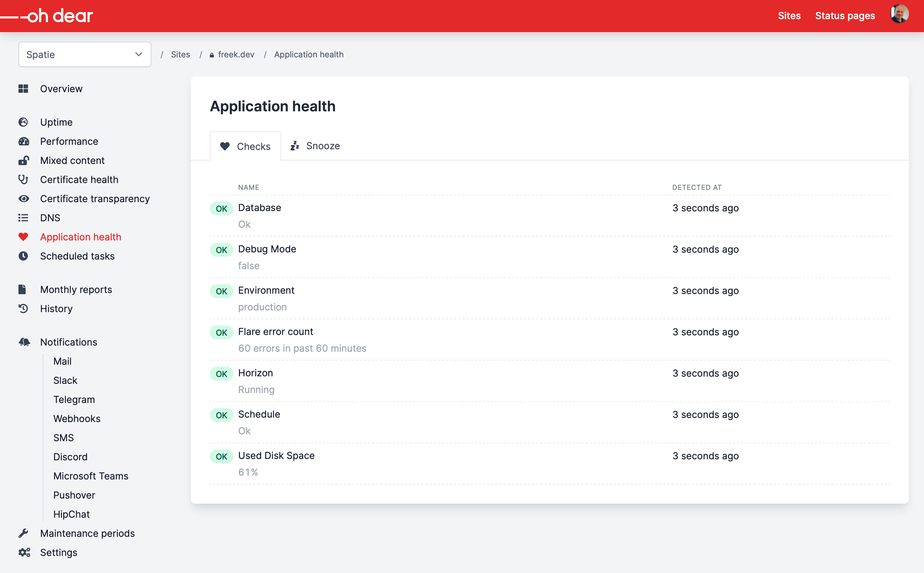Open Status pages in top navigation
Screen dimensions: 924x573
pyautogui.click(x=845, y=16)
